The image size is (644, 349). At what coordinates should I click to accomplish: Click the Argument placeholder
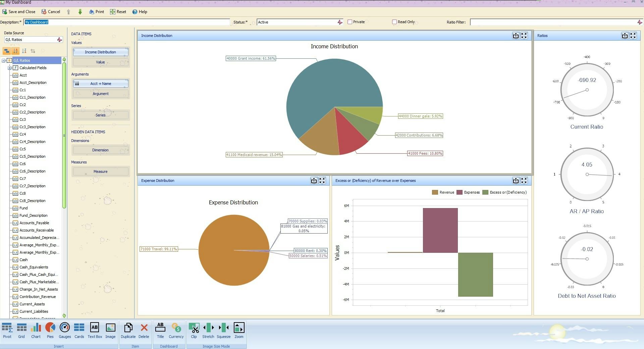click(x=101, y=94)
